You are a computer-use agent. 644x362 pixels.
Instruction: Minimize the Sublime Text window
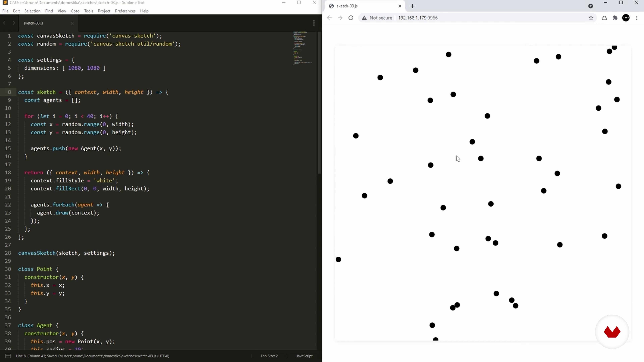[x=284, y=3]
